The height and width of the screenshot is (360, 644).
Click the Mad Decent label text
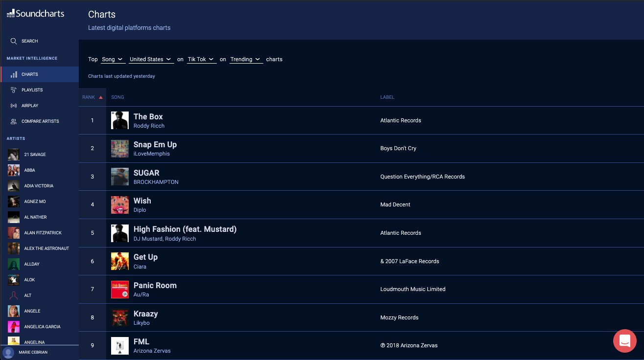pyautogui.click(x=395, y=204)
